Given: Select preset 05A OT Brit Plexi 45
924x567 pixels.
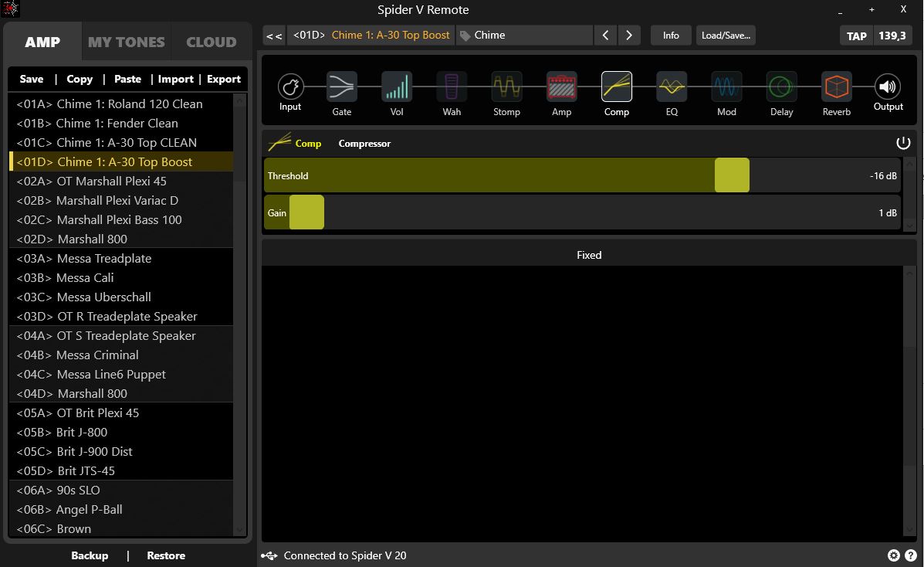Looking at the screenshot, I should click(120, 413).
